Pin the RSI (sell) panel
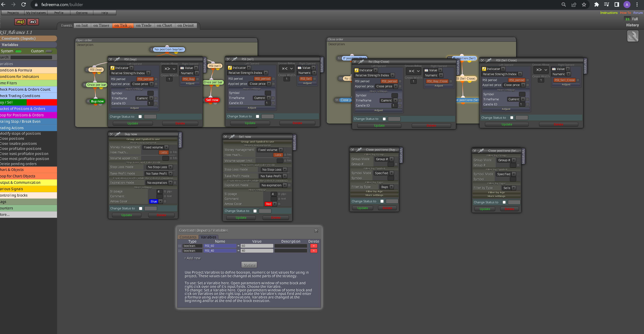644x334 pixels. pyautogui.click(x=234, y=59)
